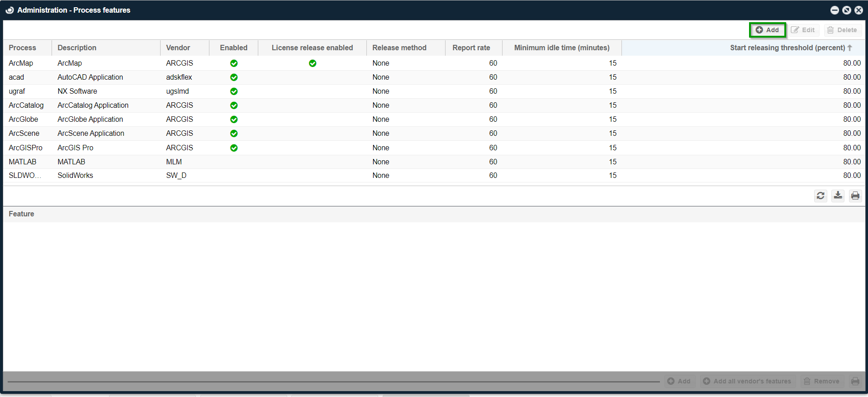The height and width of the screenshot is (397, 868).
Task: Click the Remove button in feature footer
Action: click(x=821, y=381)
